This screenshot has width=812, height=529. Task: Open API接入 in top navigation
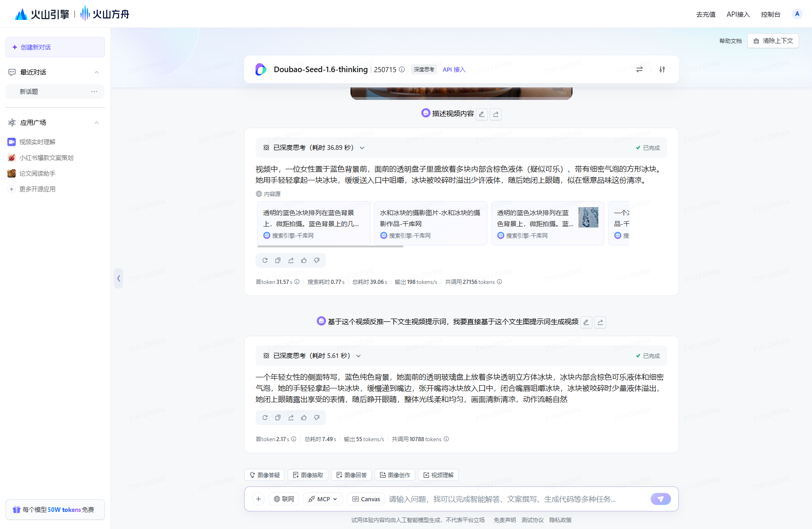click(738, 14)
